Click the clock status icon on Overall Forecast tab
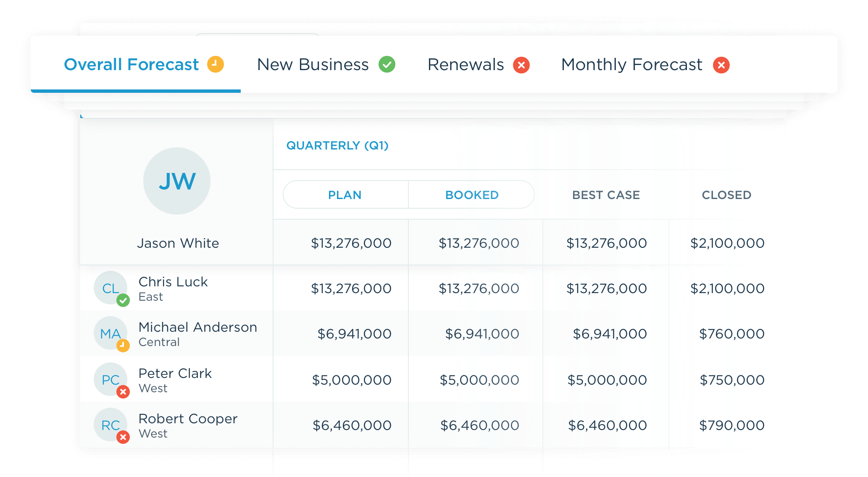The height and width of the screenshot is (477, 868). point(216,64)
